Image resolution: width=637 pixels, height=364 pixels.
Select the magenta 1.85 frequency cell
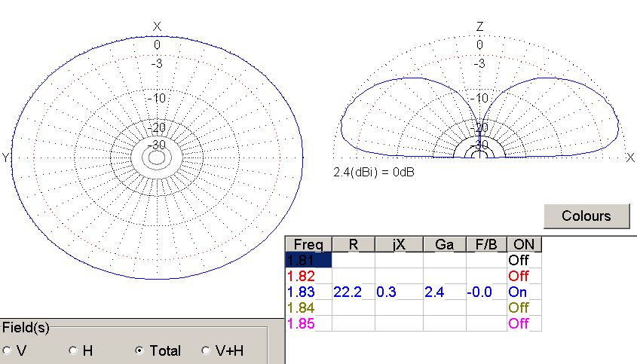(308, 323)
